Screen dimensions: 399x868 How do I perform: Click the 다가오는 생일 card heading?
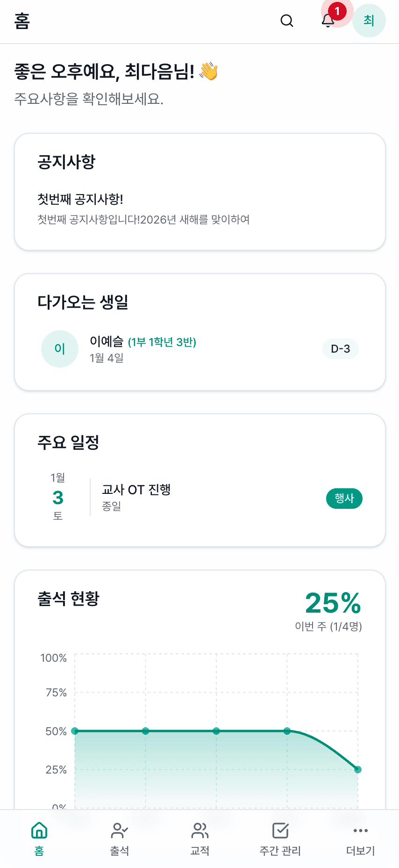tap(83, 302)
